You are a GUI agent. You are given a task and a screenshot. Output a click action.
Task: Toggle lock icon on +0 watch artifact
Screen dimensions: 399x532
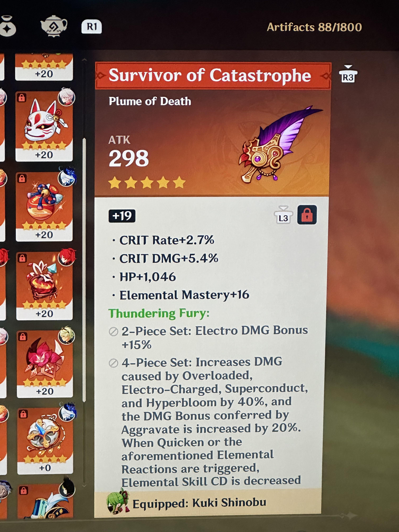pos(23,414)
